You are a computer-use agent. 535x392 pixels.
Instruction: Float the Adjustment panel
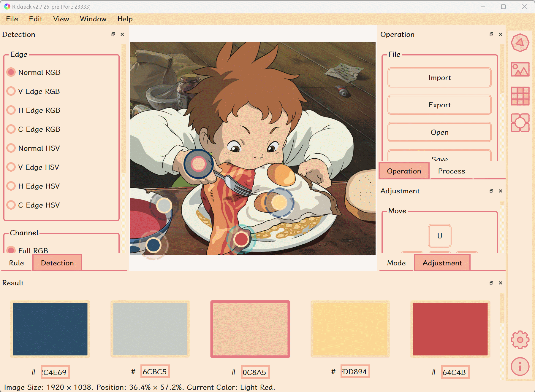coord(491,191)
